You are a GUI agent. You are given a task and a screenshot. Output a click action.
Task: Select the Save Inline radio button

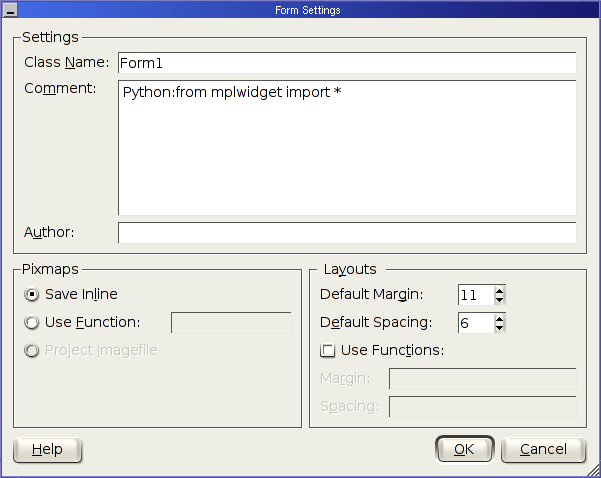coord(31,294)
